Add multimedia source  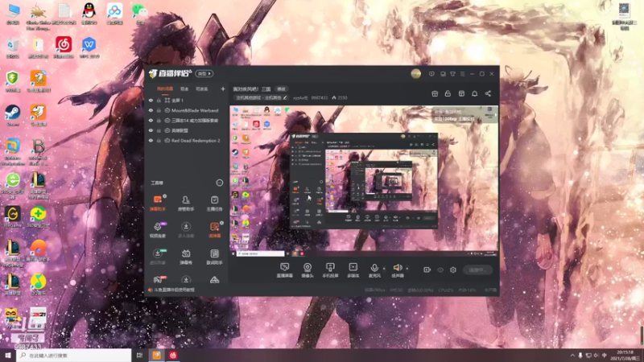(353, 270)
